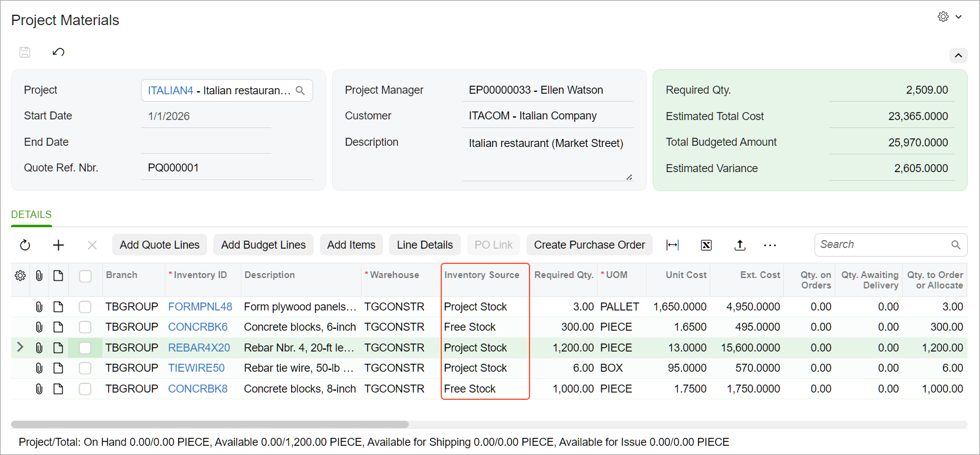Image resolution: width=980 pixels, height=455 pixels.
Task: Open the REBAR4X20 inventory link
Action: pyautogui.click(x=199, y=348)
